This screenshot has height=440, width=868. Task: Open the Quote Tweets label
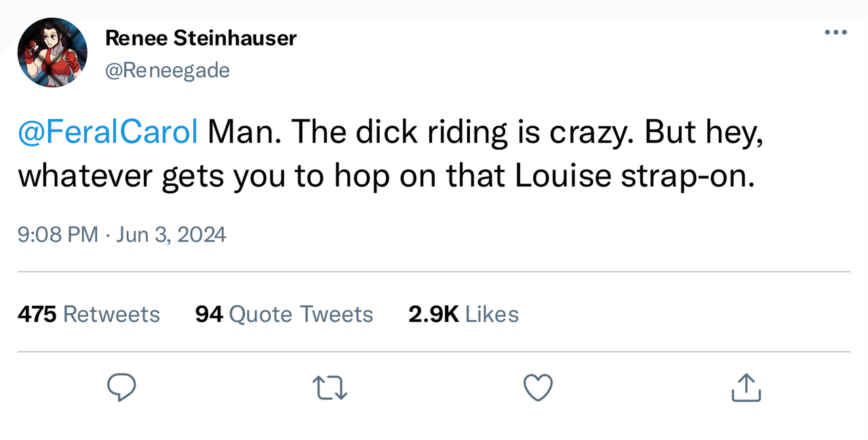pos(301,315)
